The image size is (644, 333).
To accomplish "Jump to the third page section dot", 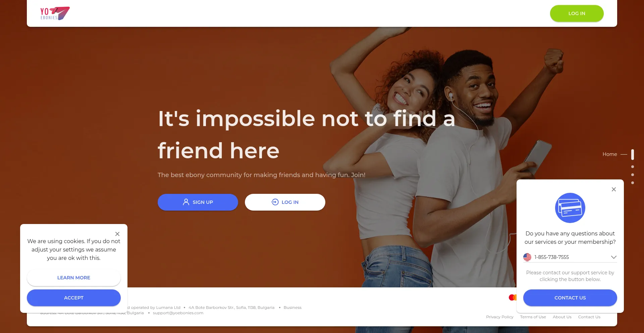I will (x=633, y=175).
